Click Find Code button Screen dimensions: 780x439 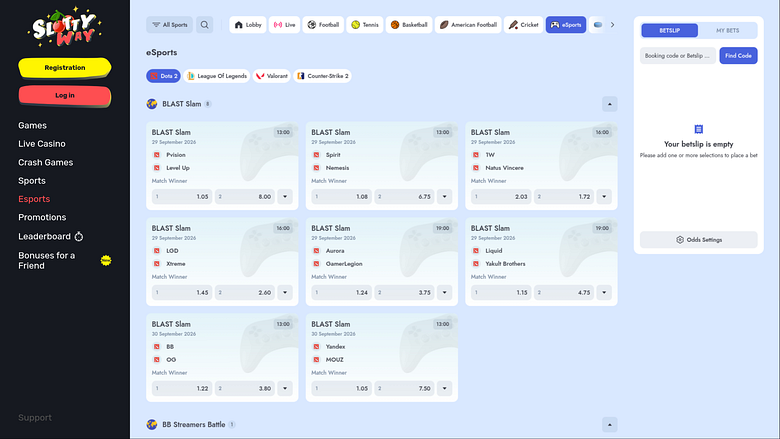point(738,56)
